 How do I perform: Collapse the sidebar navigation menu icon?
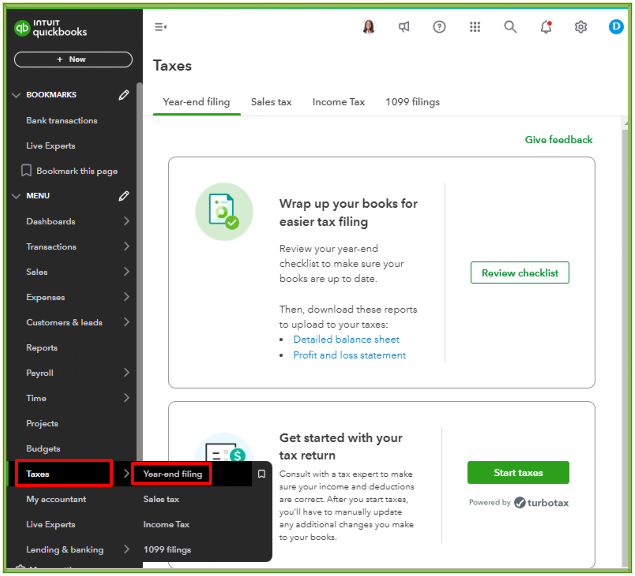tap(160, 27)
